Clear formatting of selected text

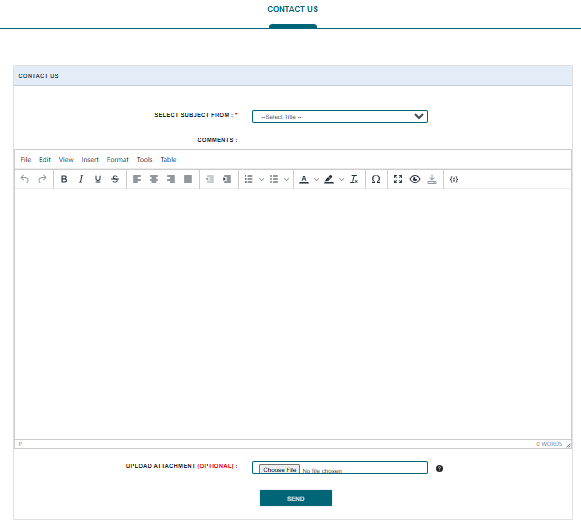pos(354,179)
